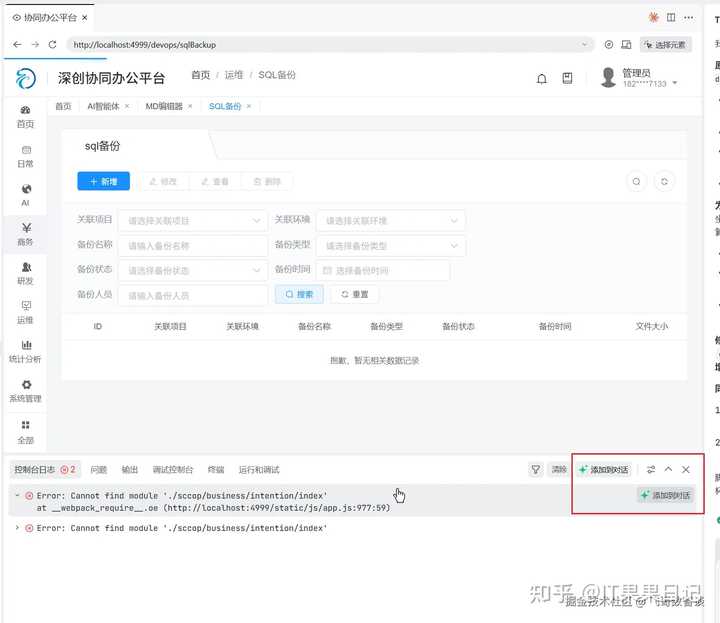
Task: Click the 选择元素 element picker button
Action: pos(665,45)
